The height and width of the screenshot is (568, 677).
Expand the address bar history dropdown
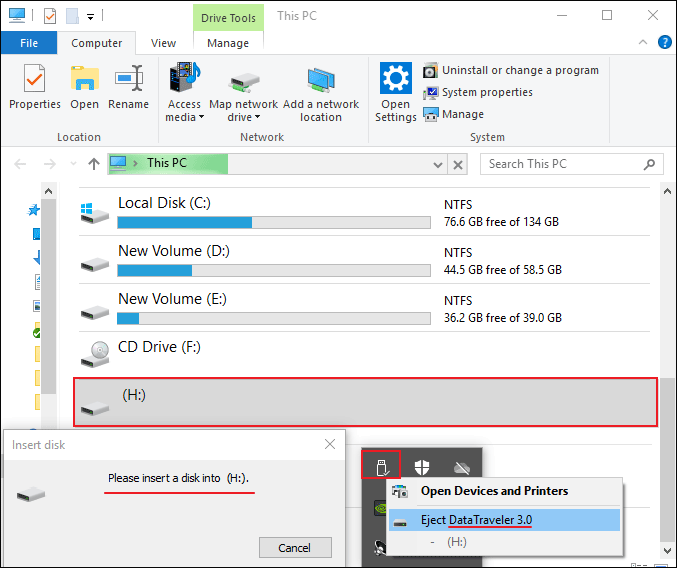coord(438,164)
